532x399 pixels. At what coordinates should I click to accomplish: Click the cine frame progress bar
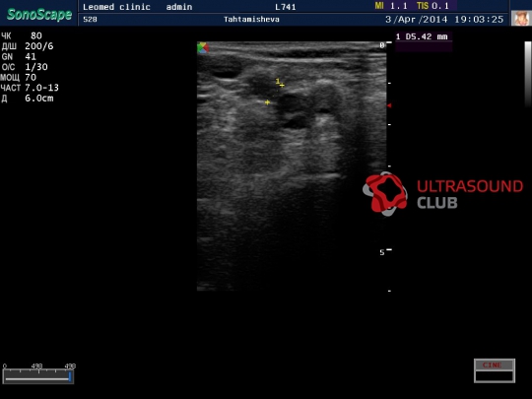[x=38, y=376]
